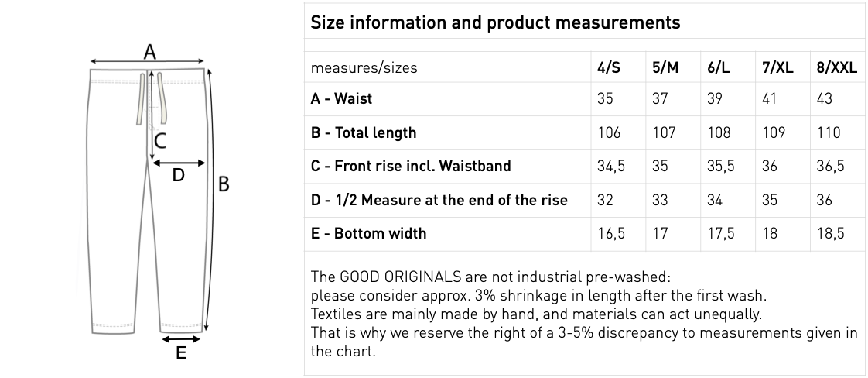Click the 'E - Bottom width' row label
The image size is (868, 378).
pyautogui.click(x=368, y=233)
